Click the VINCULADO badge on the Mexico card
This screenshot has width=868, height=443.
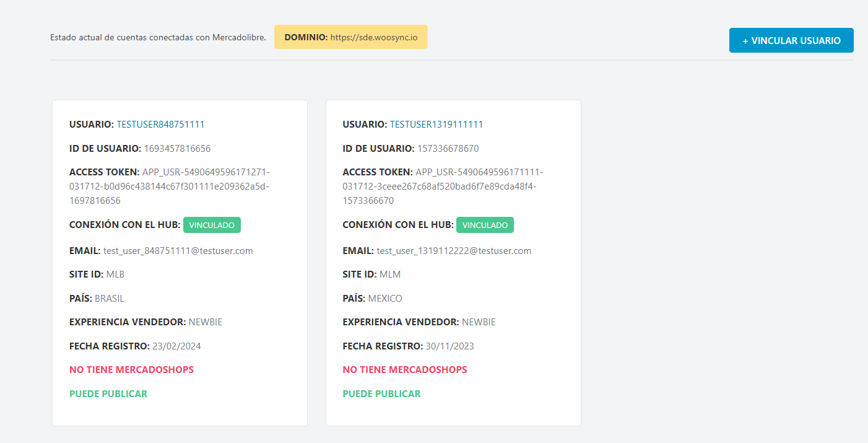pyautogui.click(x=485, y=225)
